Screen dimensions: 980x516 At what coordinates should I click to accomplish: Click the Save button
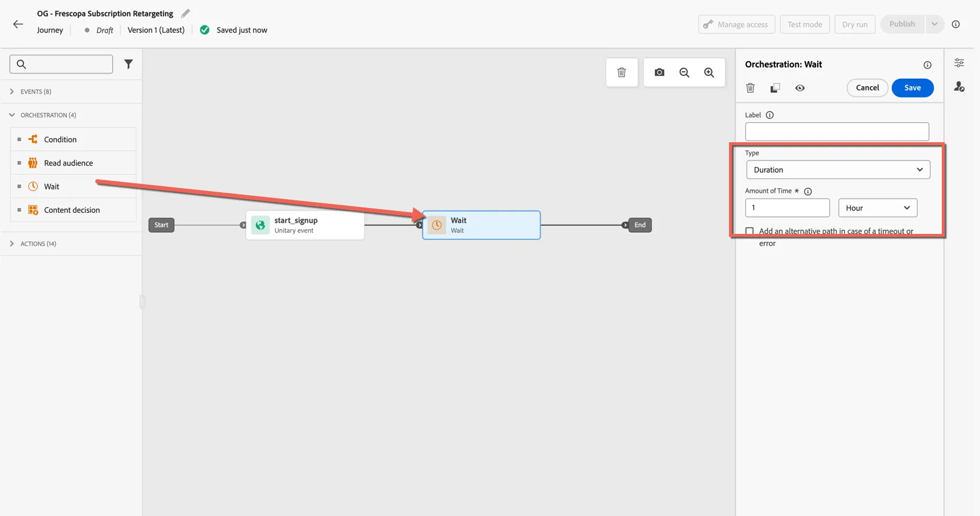click(x=912, y=88)
